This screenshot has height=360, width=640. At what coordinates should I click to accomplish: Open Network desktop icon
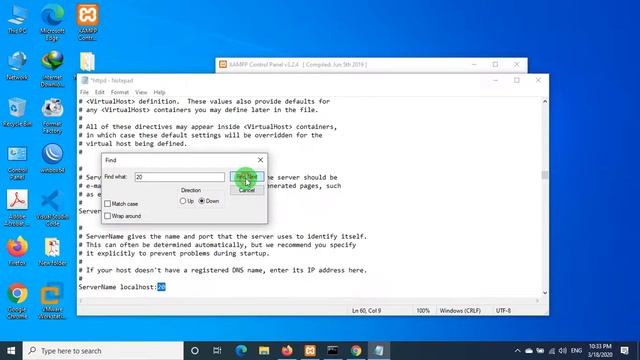[17, 65]
